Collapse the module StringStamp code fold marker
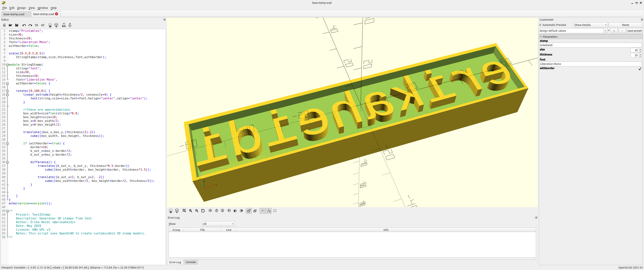Image resolution: width=644 pixels, height=270 pixels. [7, 65]
